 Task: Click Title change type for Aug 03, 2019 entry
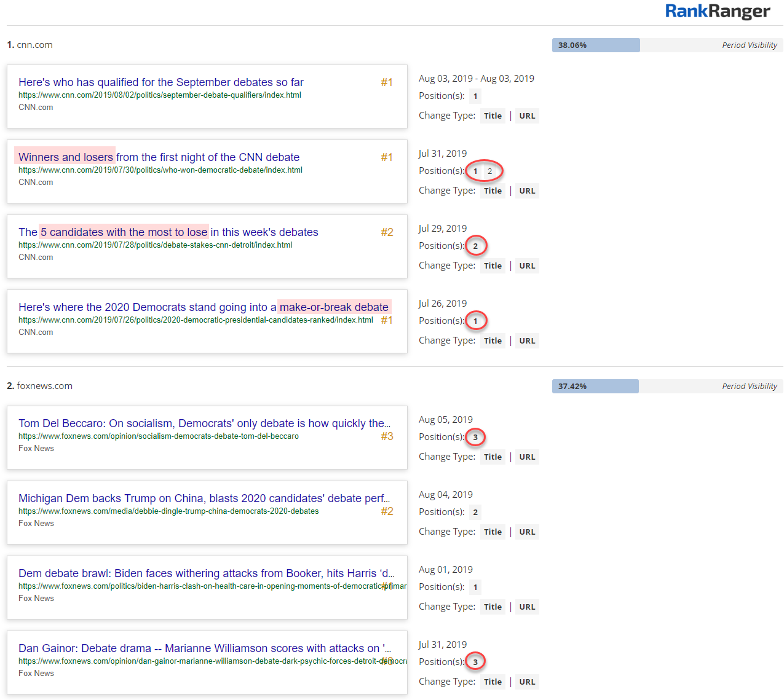[493, 116]
